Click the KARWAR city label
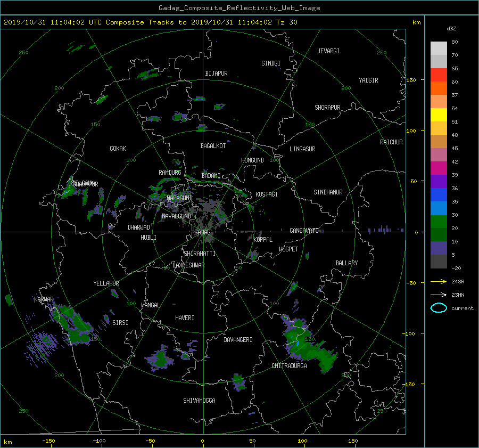Image resolution: width=479 pixels, height=448 pixels. 44,299
